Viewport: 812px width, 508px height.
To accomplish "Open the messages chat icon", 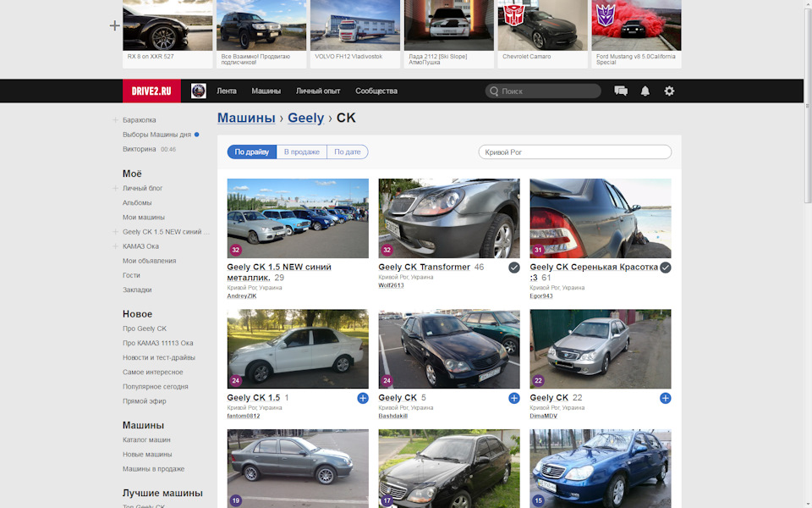I will click(x=620, y=91).
